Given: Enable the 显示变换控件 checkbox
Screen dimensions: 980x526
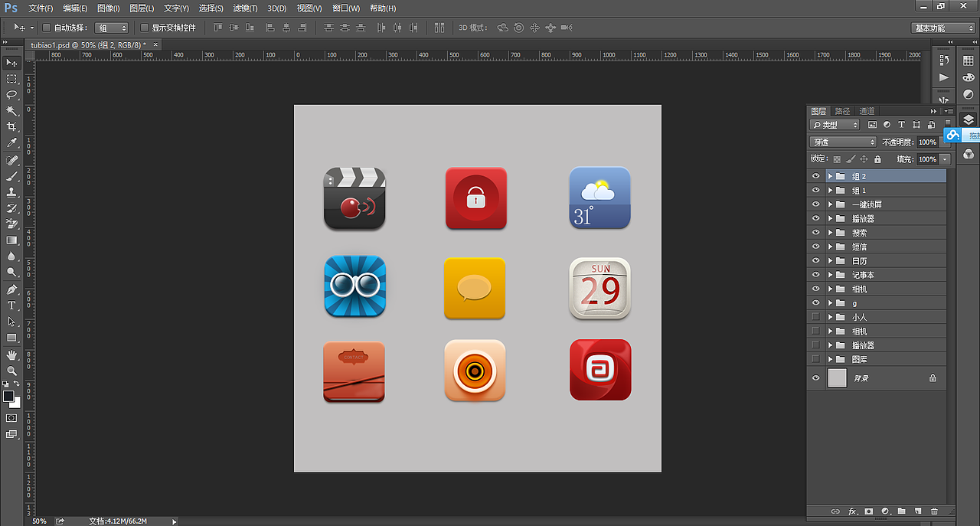Looking at the screenshot, I should 145,28.
